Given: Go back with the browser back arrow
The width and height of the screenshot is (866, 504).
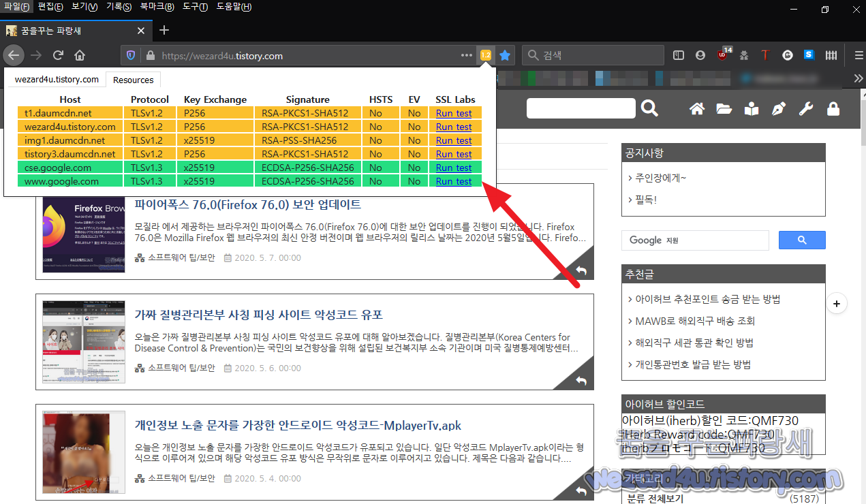Looking at the screenshot, I should pyautogui.click(x=13, y=55).
